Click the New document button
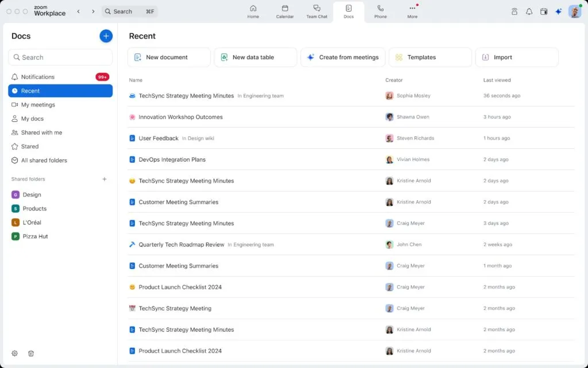The image size is (588, 368). (x=169, y=57)
